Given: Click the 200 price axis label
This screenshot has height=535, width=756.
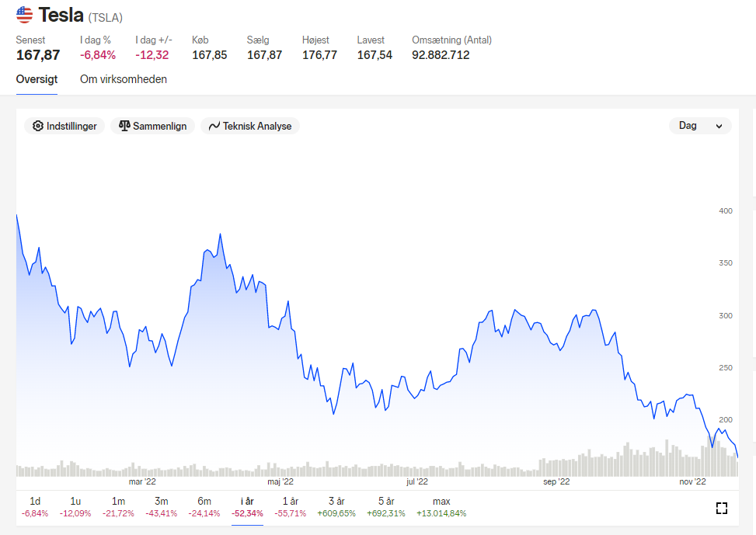Looking at the screenshot, I should (725, 419).
